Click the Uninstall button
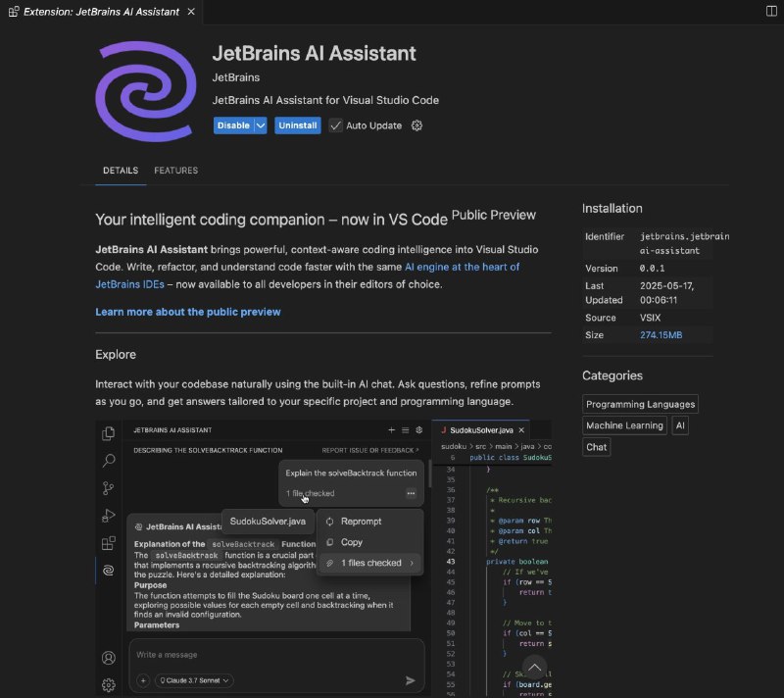Screen dimensions: 784x698 pyautogui.click(x=297, y=125)
